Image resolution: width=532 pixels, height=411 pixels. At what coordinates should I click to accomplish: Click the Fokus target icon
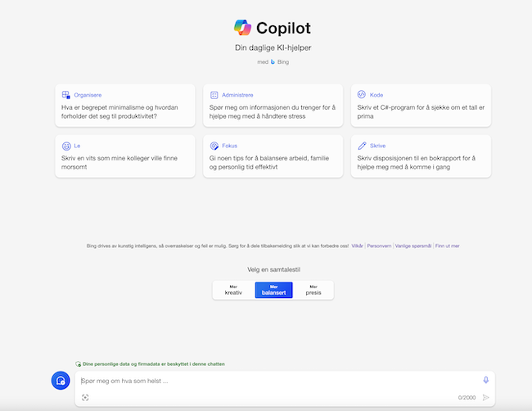(x=214, y=146)
